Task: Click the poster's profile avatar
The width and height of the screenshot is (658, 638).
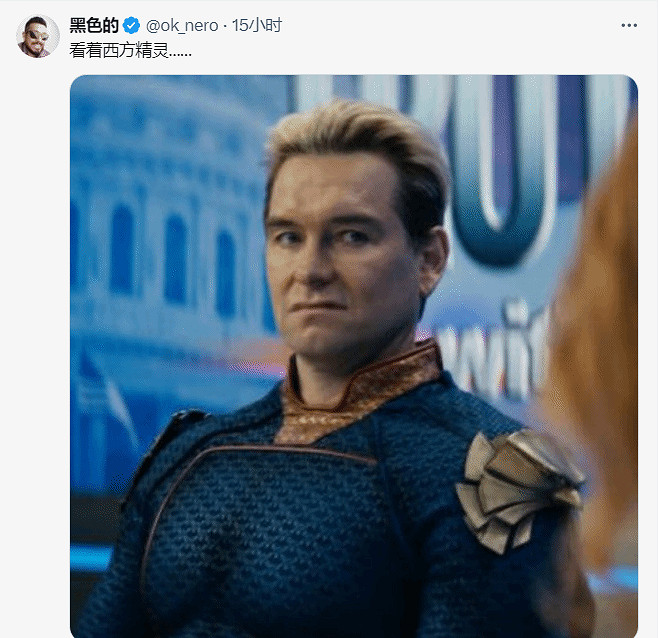Action: [38, 36]
